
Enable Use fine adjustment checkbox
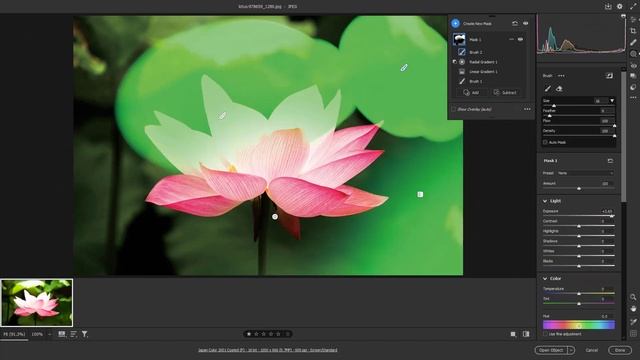click(545, 334)
